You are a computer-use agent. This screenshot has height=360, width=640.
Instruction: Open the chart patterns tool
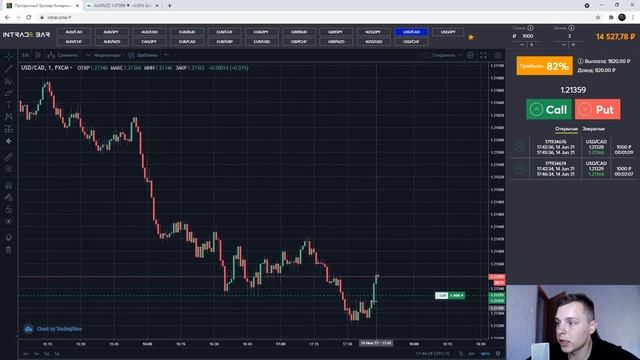click(9, 117)
